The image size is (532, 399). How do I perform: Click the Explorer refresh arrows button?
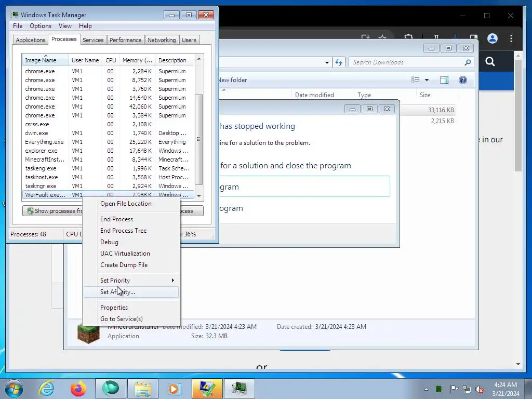339,62
